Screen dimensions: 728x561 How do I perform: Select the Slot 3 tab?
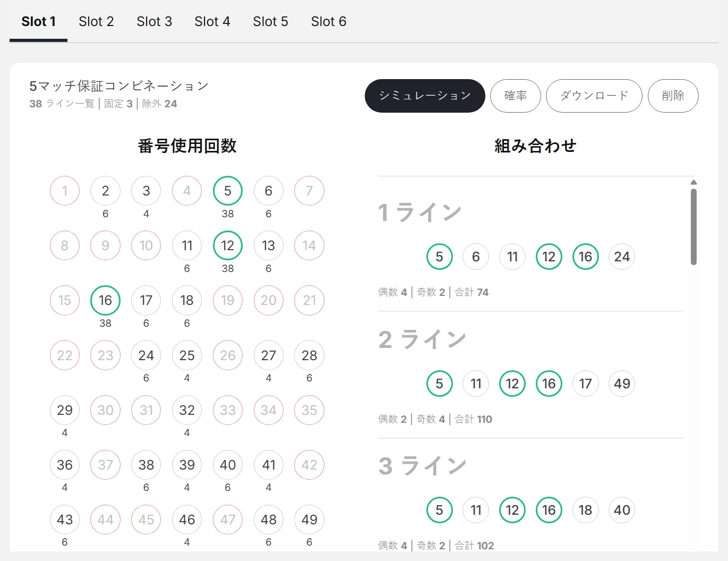[154, 21]
